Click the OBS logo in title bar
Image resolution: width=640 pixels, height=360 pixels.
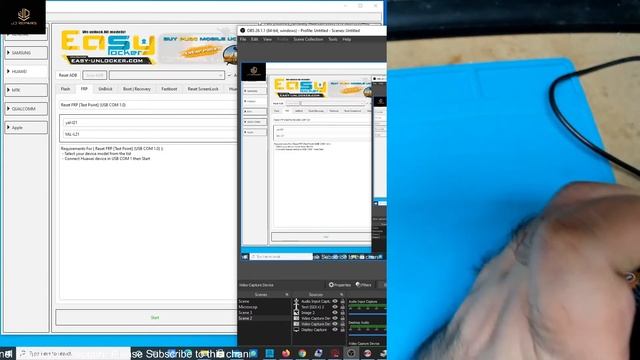tap(242, 31)
